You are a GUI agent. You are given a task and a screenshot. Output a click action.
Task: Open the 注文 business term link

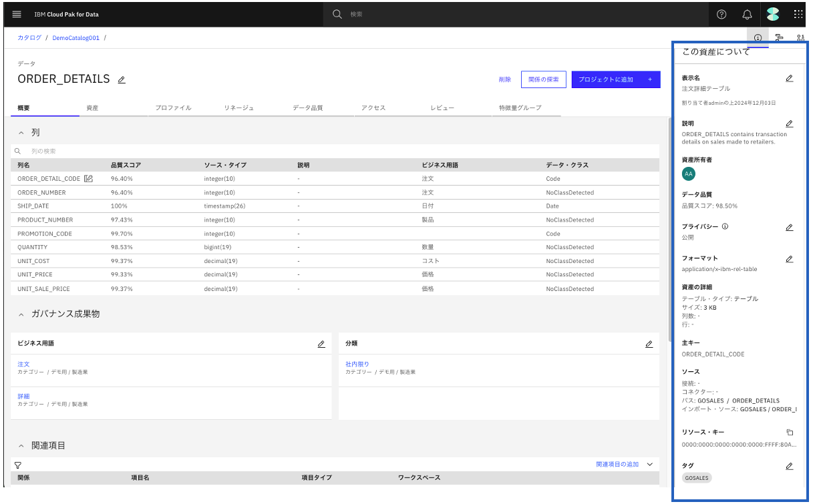tap(23, 364)
